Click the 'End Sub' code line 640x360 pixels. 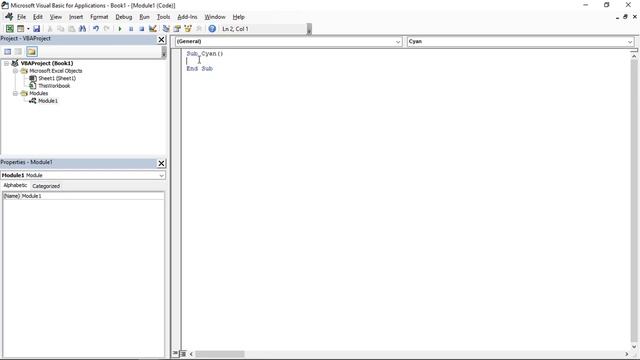[x=200, y=69]
